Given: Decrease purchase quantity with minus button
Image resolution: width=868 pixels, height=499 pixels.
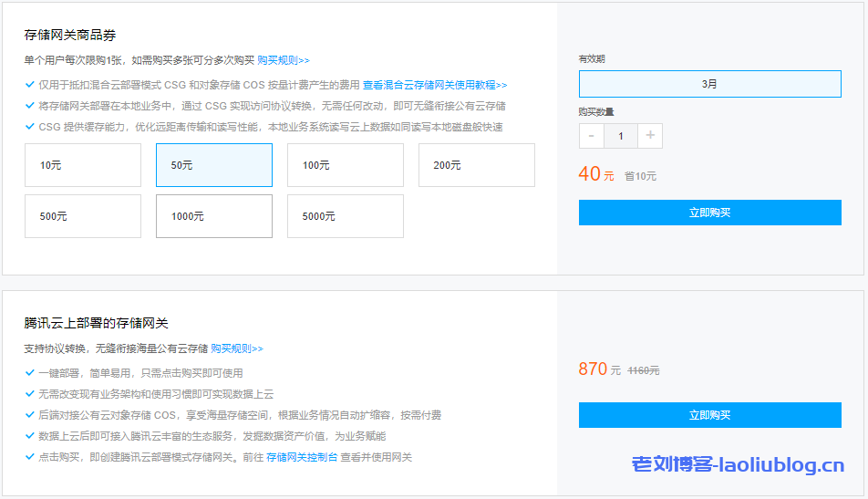Looking at the screenshot, I should tap(591, 136).
